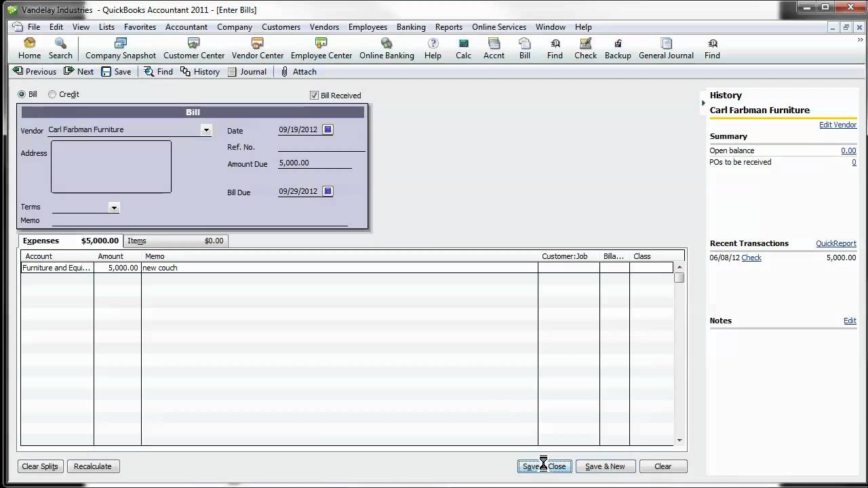Click the Bill toolbar icon
This screenshot has height=488, width=868.
tap(525, 49)
